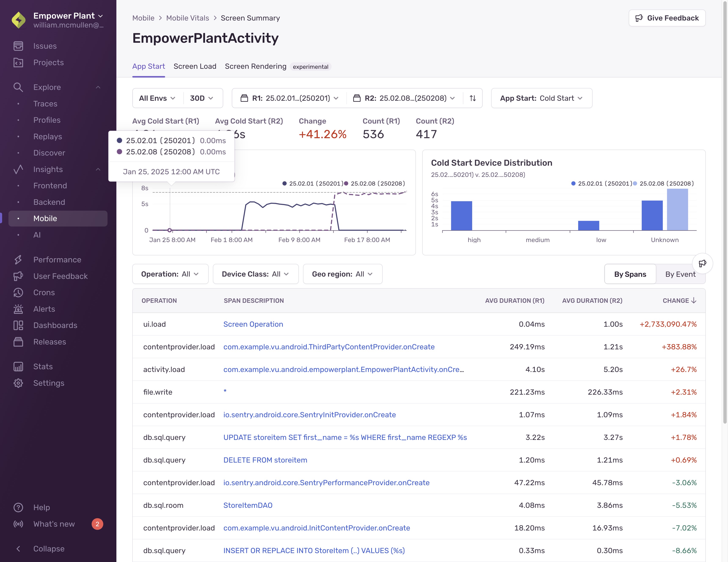Select the App Start tab
The width and height of the screenshot is (728, 562).
pyautogui.click(x=148, y=66)
